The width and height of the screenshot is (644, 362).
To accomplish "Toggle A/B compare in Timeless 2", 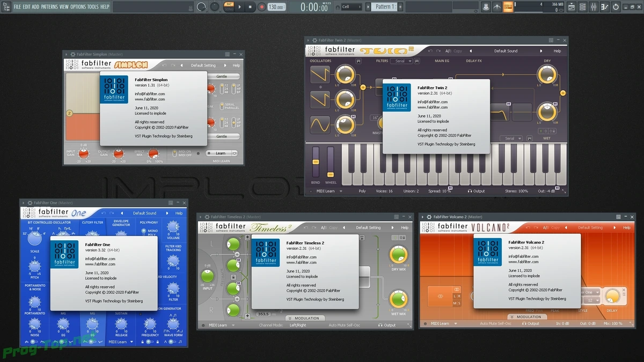I will [324, 227].
